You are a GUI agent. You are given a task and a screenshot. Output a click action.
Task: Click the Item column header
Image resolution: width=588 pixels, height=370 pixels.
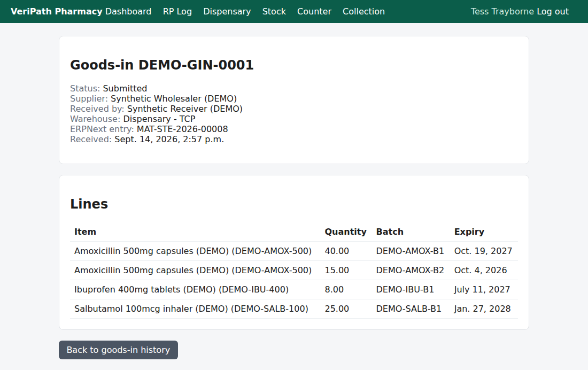(x=85, y=232)
